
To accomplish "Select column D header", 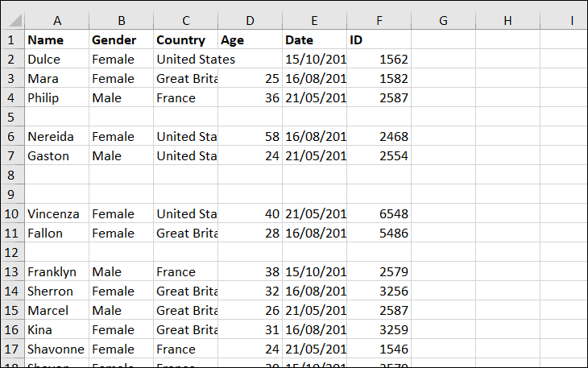I will click(x=250, y=21).
